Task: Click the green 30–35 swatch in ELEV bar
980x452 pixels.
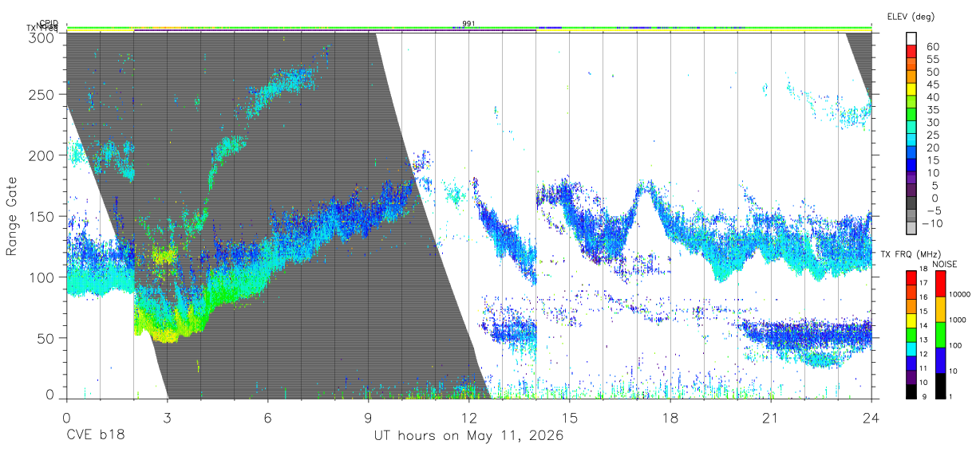Action: point(911,116)
